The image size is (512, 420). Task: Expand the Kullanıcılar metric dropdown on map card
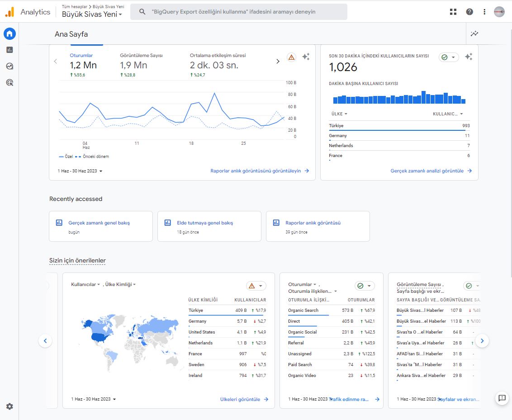tap(85, 285)
